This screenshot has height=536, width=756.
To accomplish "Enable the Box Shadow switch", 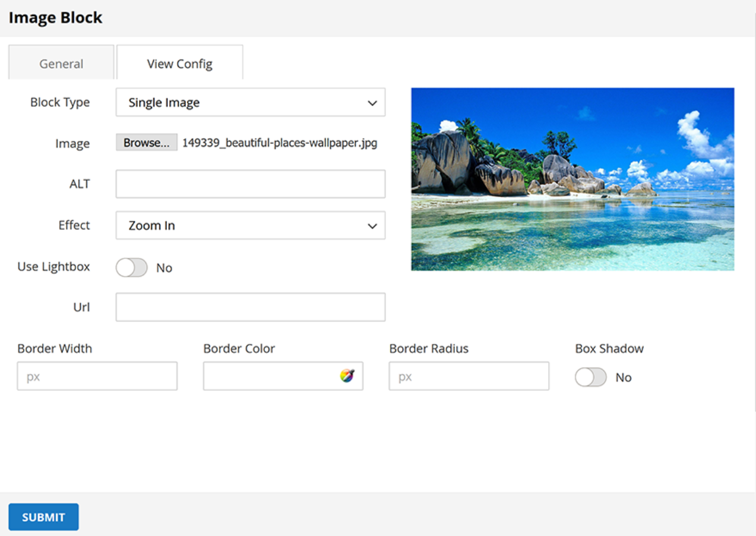I will pos(591,377).
